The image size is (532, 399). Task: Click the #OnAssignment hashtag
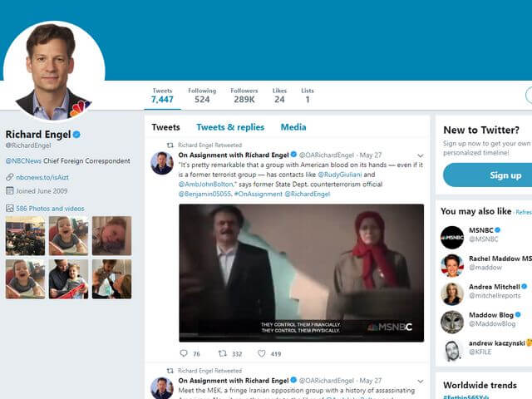click(259, 194)
